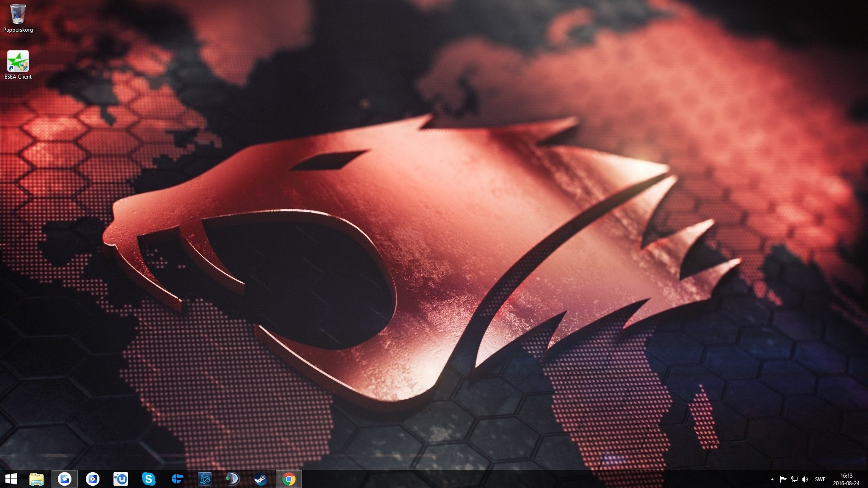Launch Battle.net from the taskbar

(x=205, y=479)
